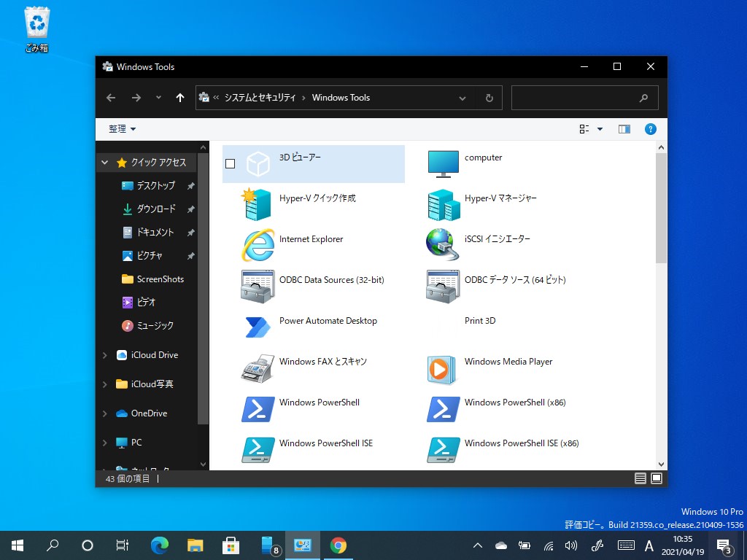Click the up navigation arrow
This screenshot has width=747, height=560.
pos(180,97)
